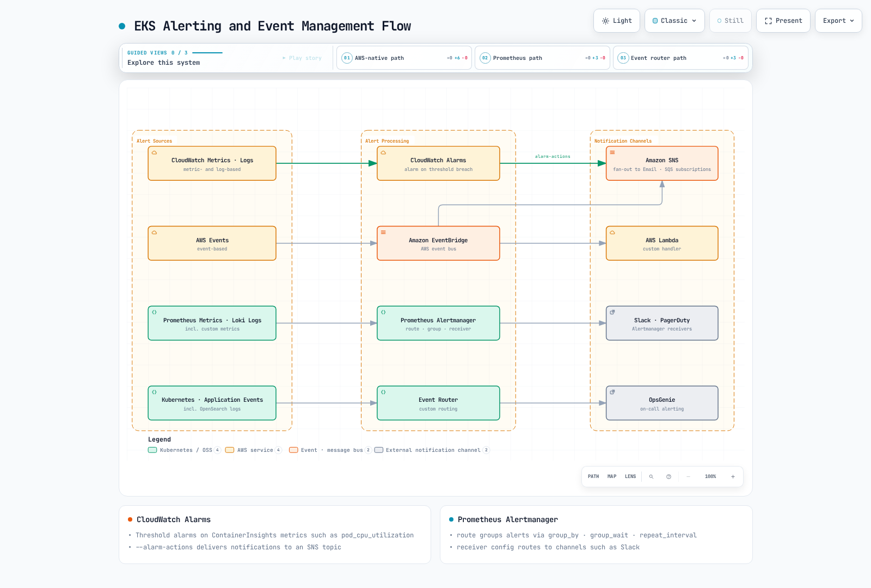Click the code icon on Kubernetes Application Events node
This screenshot has width=871, height=588.
pyautogui.click(x=154, y=392)
